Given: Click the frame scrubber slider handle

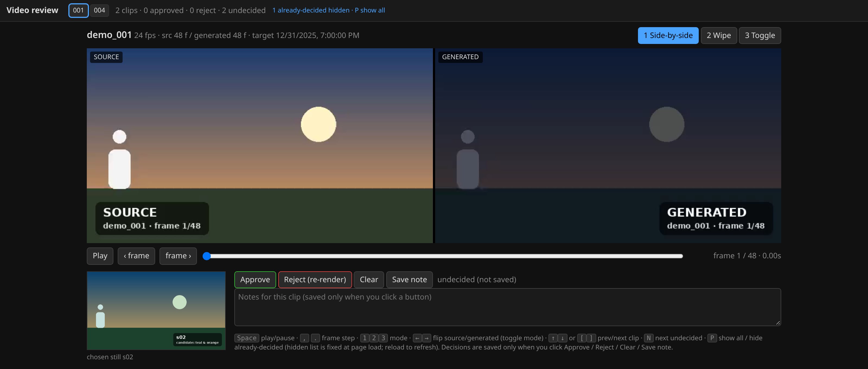Looking at the screenshot, I should point(206,256).
